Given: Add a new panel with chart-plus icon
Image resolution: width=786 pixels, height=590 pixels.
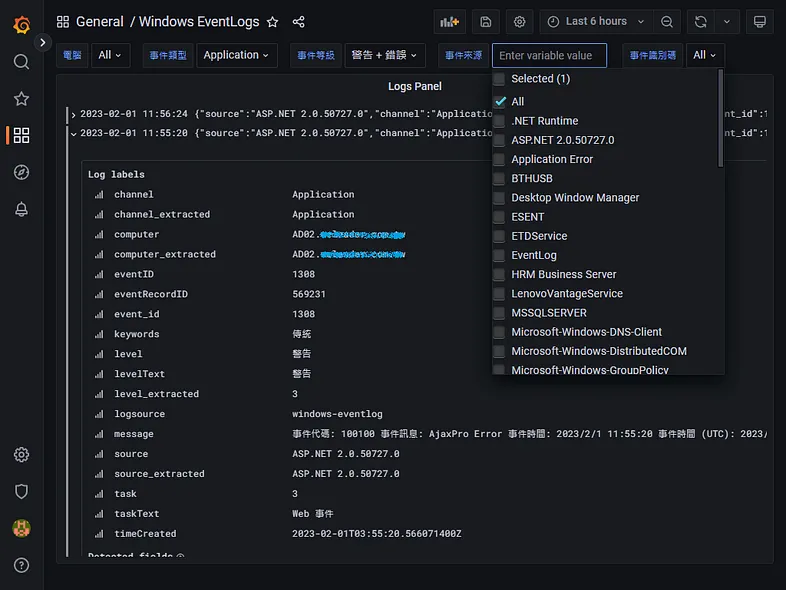Looking at the screenshot, I should 449,22.
